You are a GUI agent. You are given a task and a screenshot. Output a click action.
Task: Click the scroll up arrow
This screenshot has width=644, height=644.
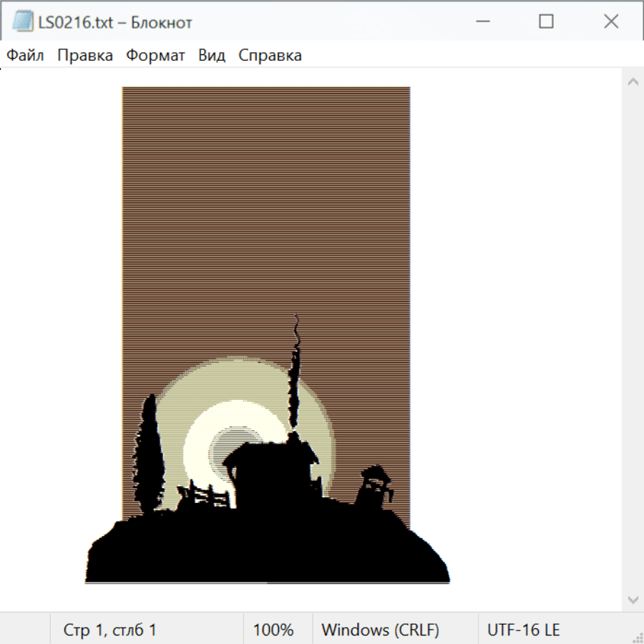pyautogui.click(x=633, y=82)
